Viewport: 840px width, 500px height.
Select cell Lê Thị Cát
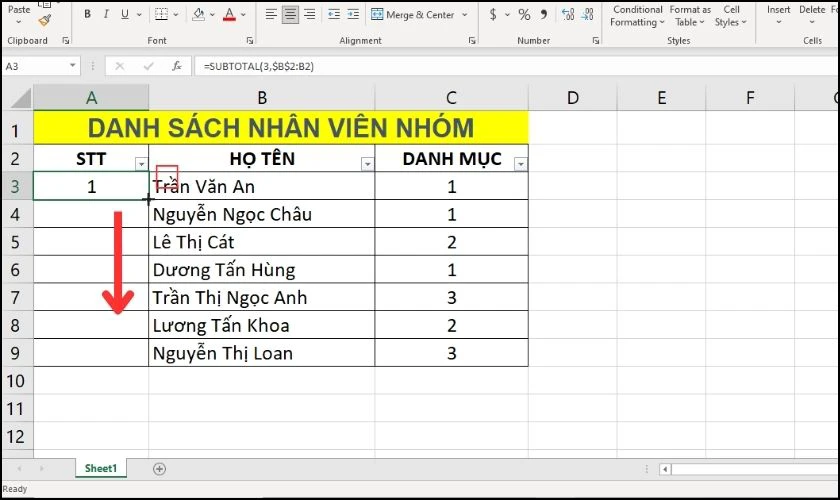pyautogui.click(x=262, y=242)
